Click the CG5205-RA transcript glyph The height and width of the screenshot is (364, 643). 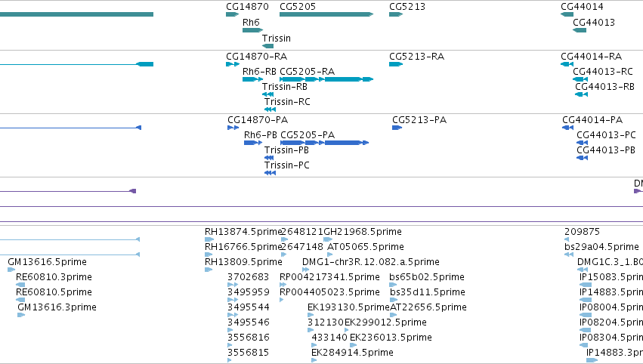click(x=326, y=79)
